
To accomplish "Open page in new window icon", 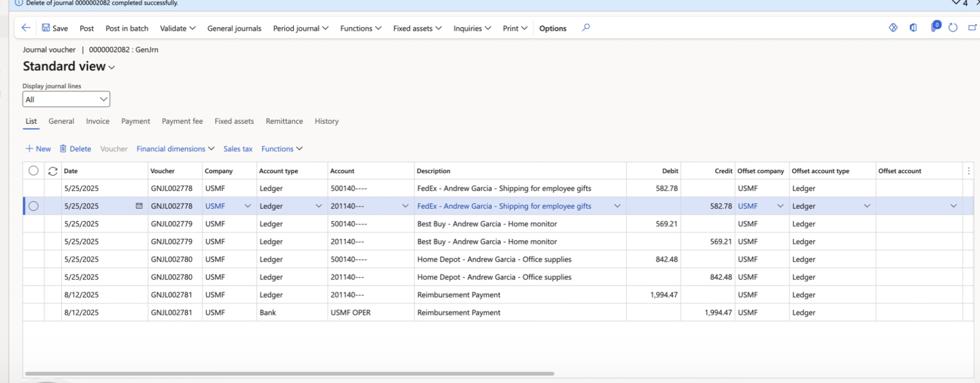I will coord(972,28).
